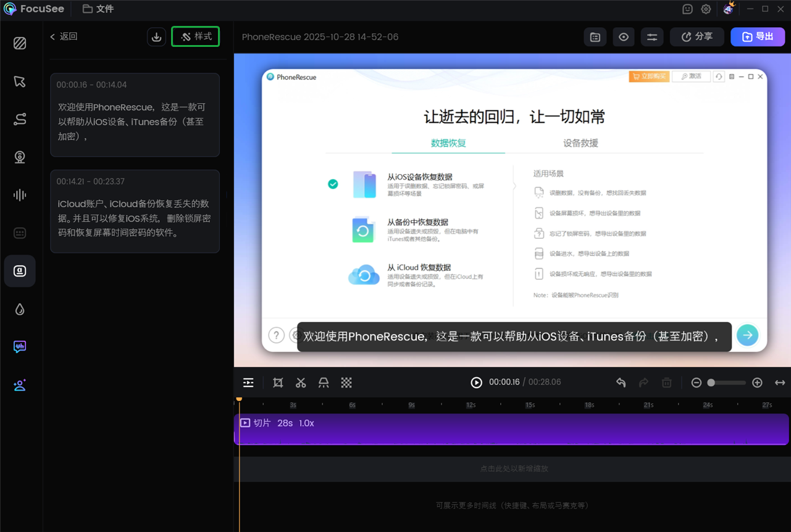Select the Split scissors tool
This screenshot has height=532, width=791.
pos(301,383)
